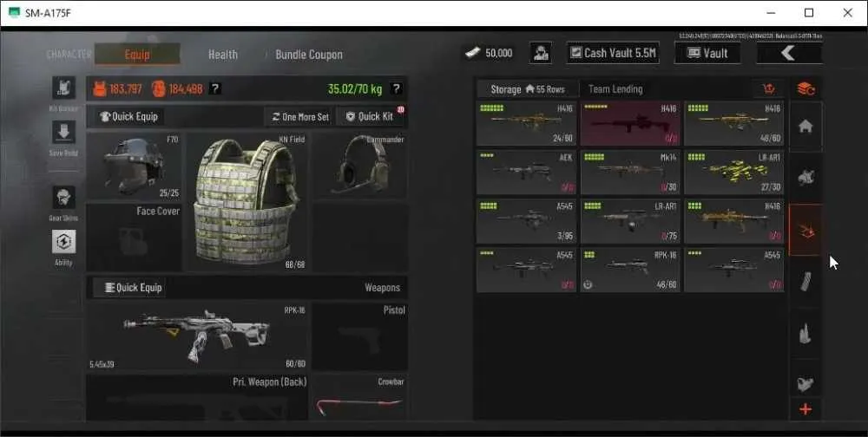
Task: Click the storage sort/organize icon
Action: (x=768, y=89)
